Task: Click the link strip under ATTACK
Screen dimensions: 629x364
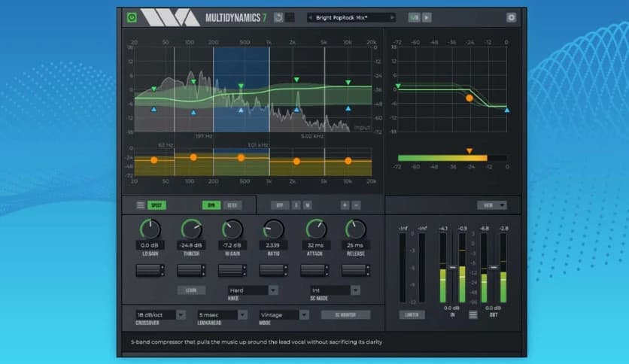Action: point(315,271)
